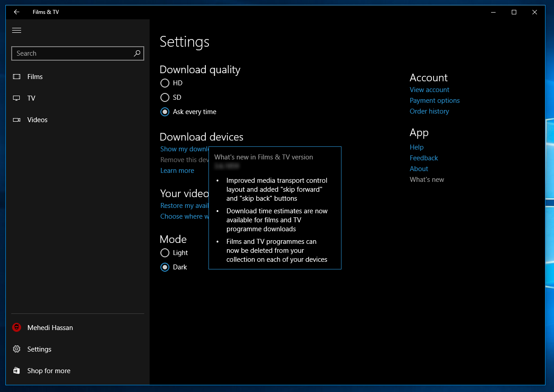Click the Shop for more bag icon
Viewport: 554px width, 392px height.
(x=17, y=370)
